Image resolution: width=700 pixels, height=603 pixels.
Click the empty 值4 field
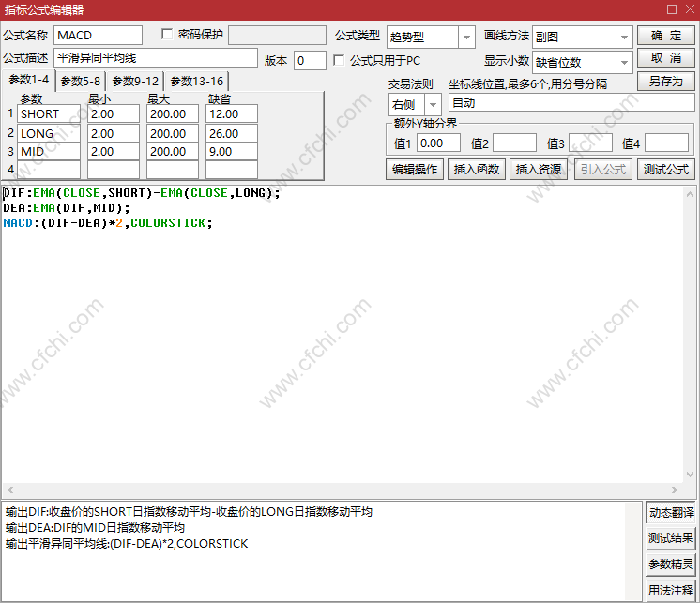[x=666, y=143]
